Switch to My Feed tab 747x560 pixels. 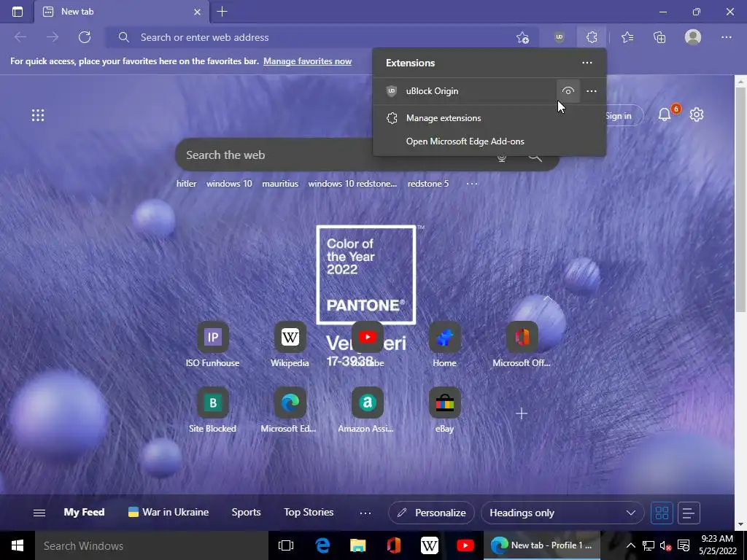pos(84,513)
